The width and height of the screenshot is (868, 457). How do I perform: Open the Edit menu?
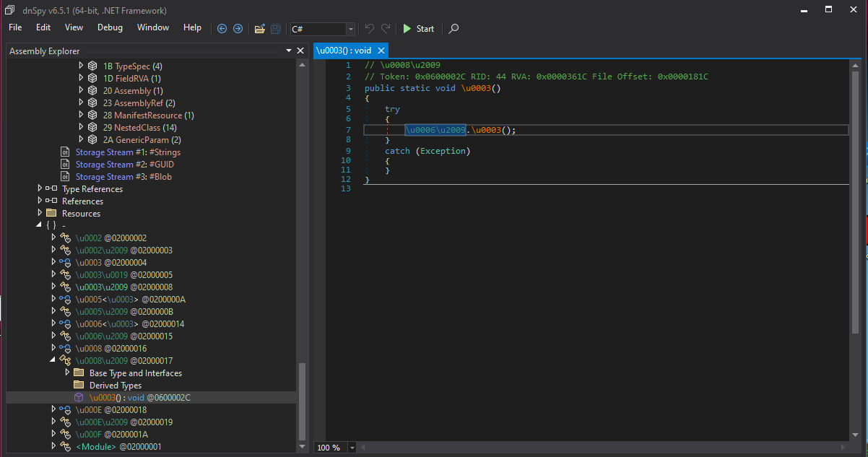pos(43,27)
